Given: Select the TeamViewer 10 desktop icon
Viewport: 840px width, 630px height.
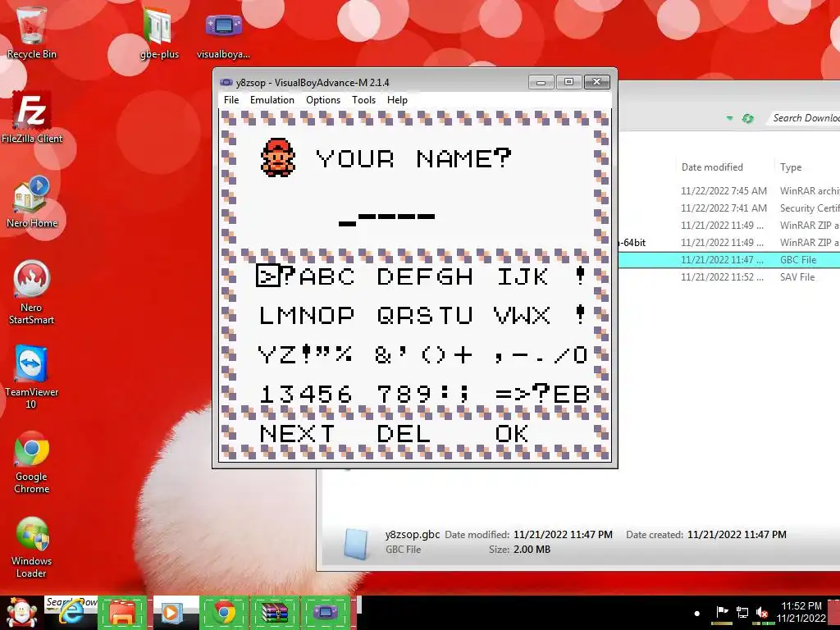Looking at the screenshot, I should (31, 377).
